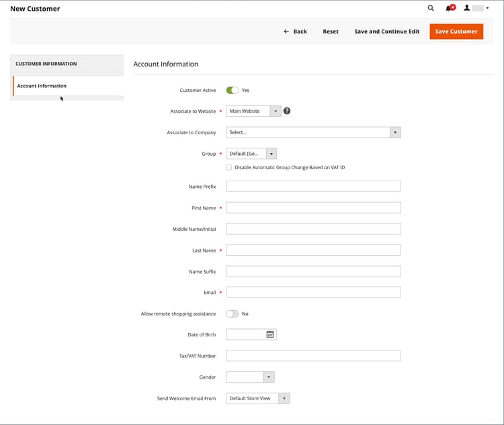This screenshot has width=504, height=425.
Task: Go Back using the arrow button
Action: click(x=295, y=32)
